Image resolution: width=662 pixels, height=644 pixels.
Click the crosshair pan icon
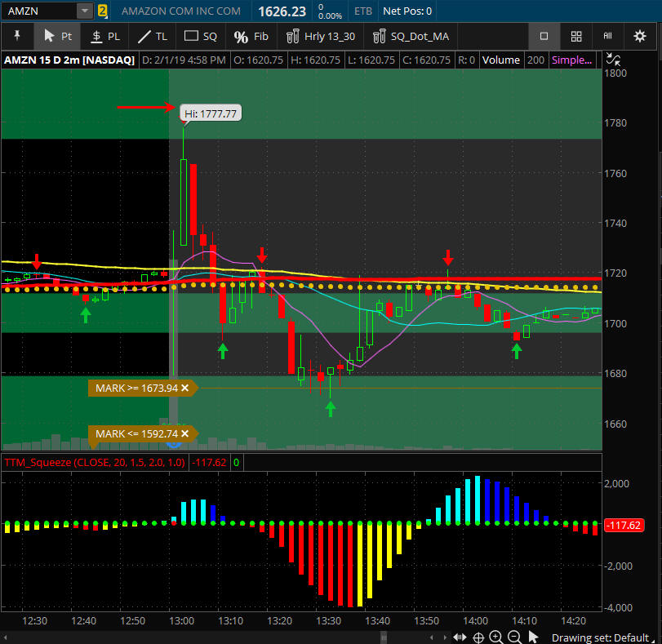[x=478, y=637]
